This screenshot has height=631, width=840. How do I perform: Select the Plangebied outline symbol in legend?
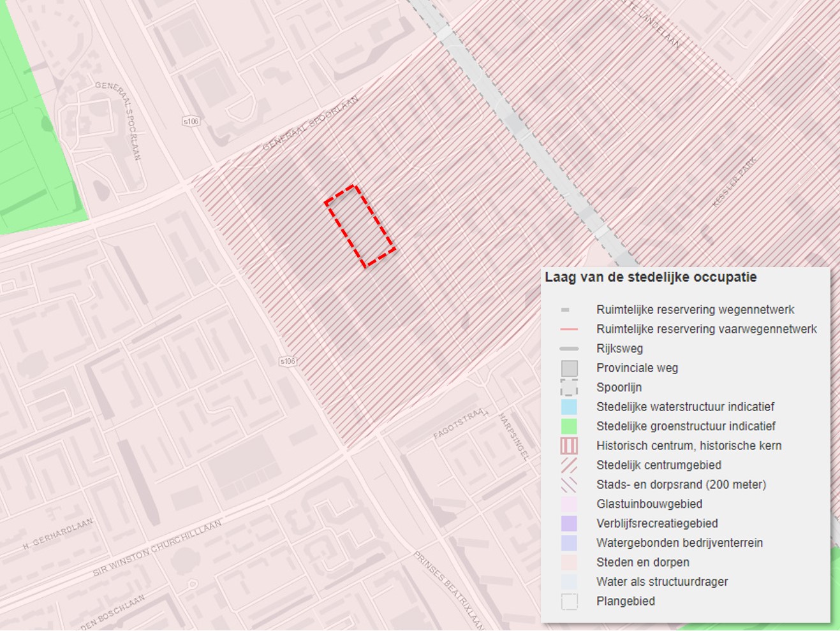(x=570, y=601)
